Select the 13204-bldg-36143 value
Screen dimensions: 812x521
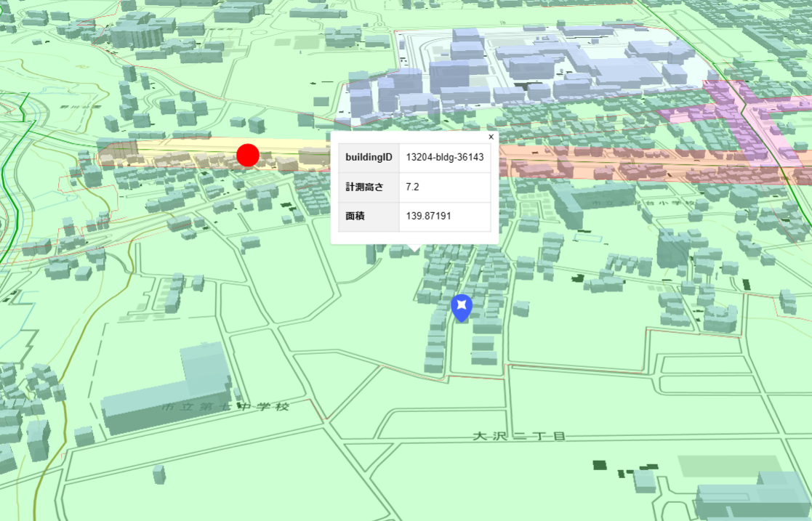point(445,158)
